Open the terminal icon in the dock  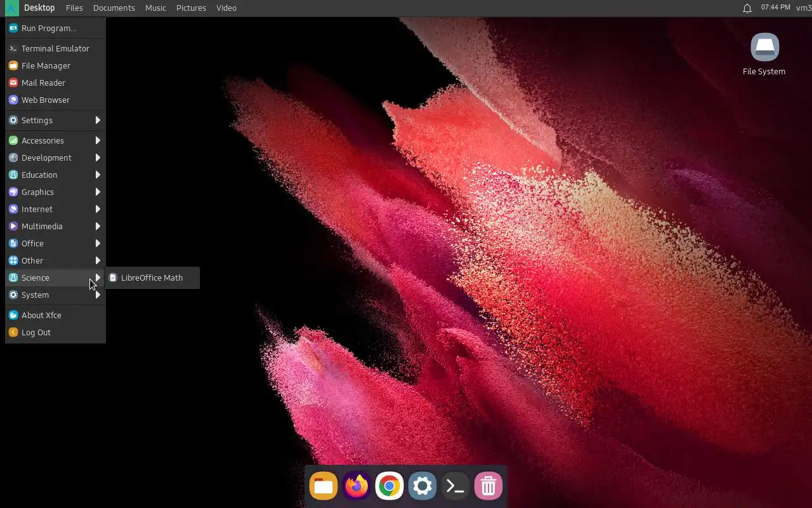(455, 486)
